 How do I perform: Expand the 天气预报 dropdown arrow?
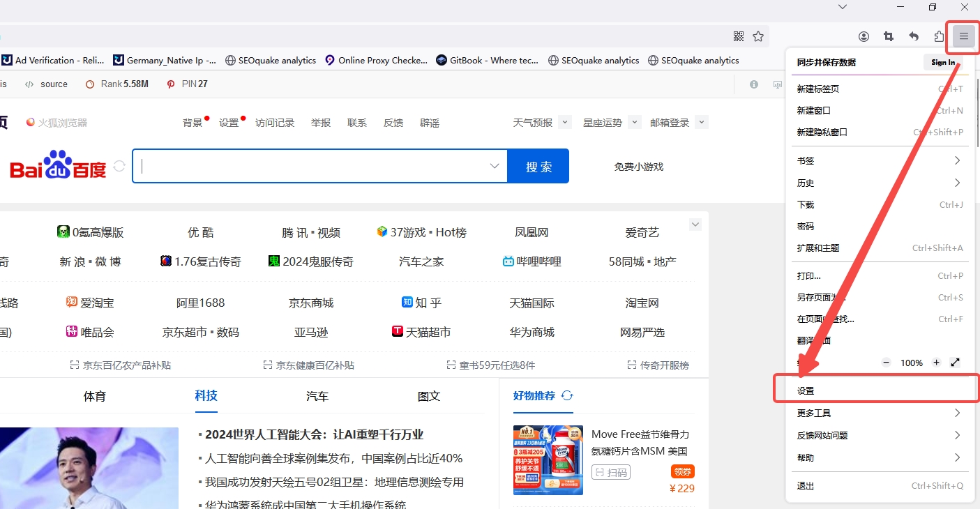click(565, 122)
